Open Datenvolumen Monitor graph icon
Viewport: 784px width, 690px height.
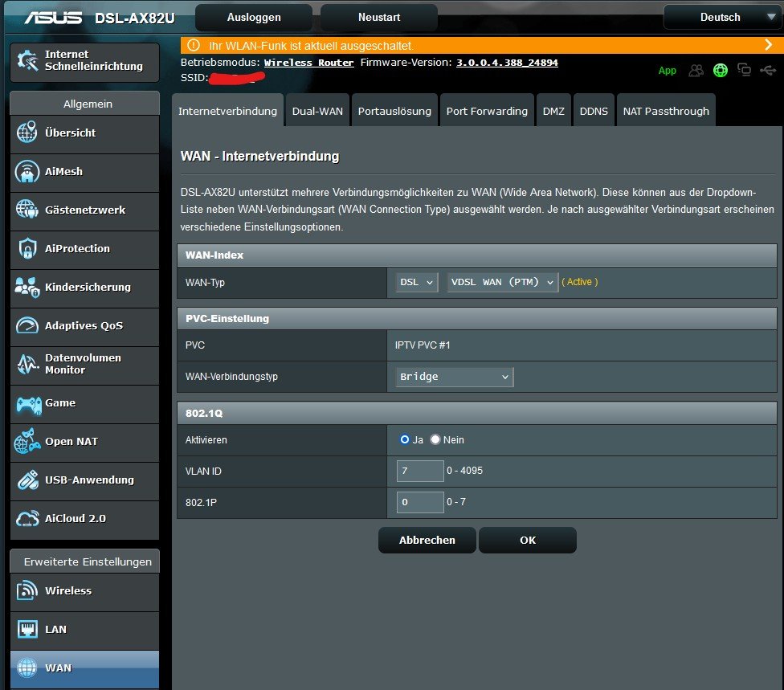click(27, 364)
